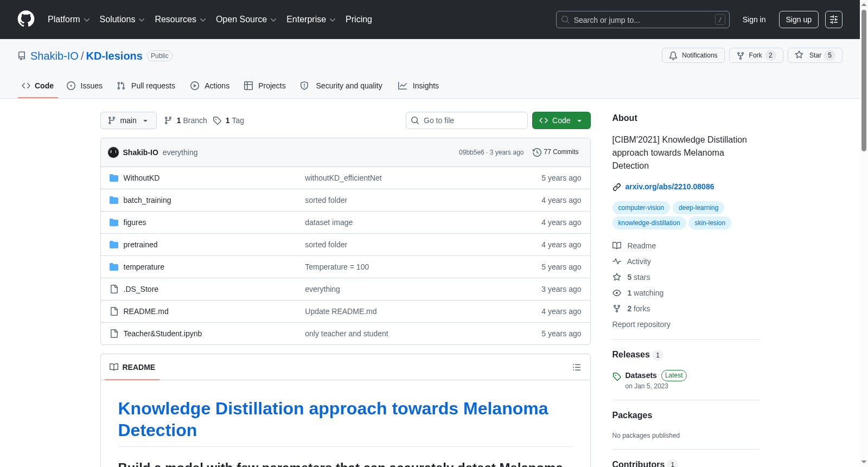
Task: Click the batch_training folder icon
Action: tap(114, 200)
